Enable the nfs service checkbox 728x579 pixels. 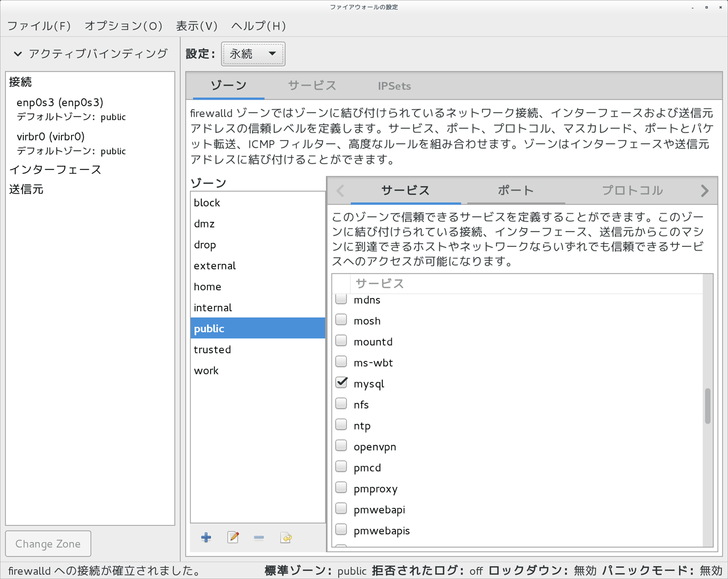(x=341, y=404)
